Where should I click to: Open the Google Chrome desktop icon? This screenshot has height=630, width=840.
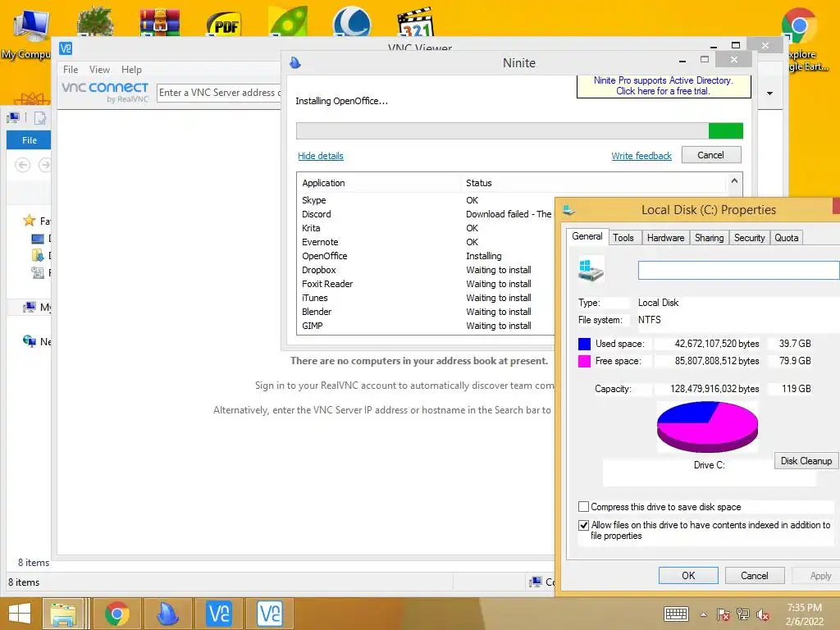[x=799, y=25]
